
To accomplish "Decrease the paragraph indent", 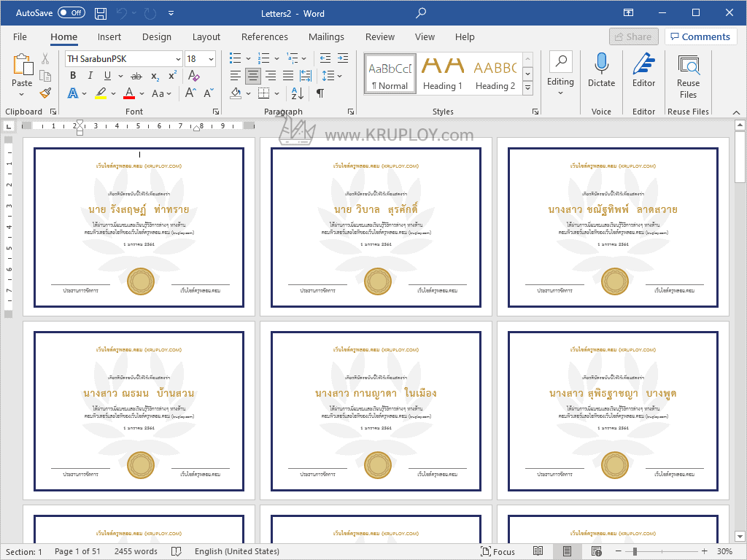I will click(325, 58).
